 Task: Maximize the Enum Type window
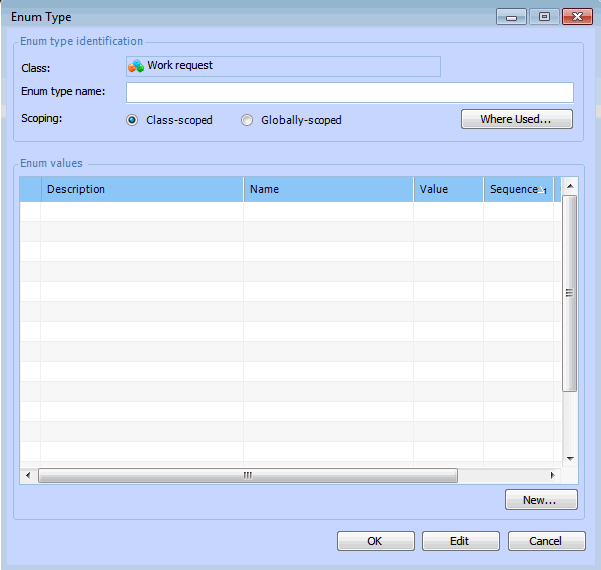pos(544,17)
